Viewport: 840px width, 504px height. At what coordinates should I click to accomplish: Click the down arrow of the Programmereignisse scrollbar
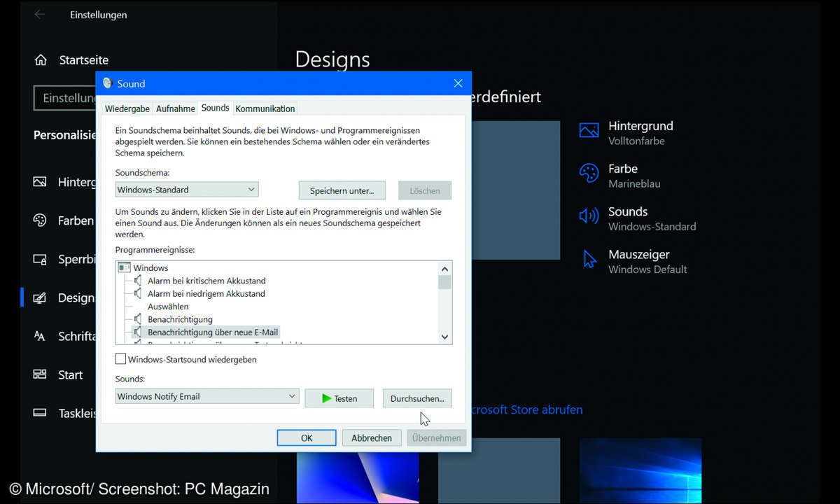(444, 337)
